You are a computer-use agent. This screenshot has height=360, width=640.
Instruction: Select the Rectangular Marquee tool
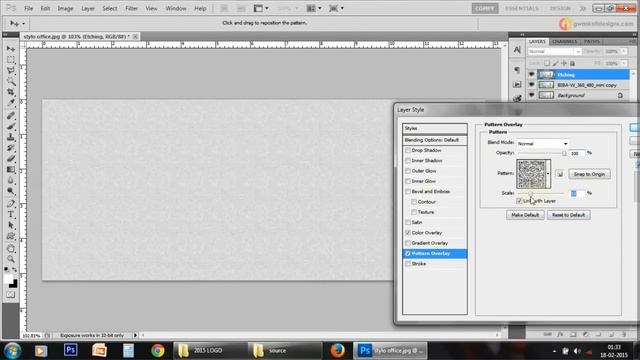(11, 60)
